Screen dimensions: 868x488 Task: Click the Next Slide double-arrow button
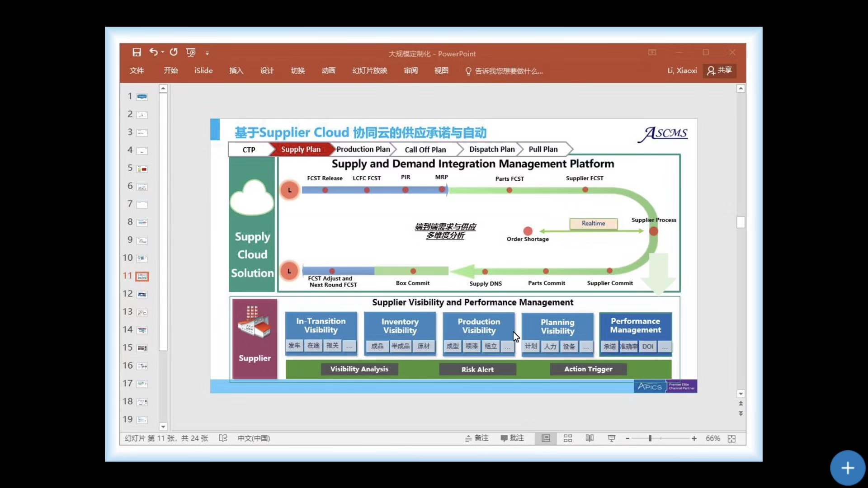coord(741,413)
